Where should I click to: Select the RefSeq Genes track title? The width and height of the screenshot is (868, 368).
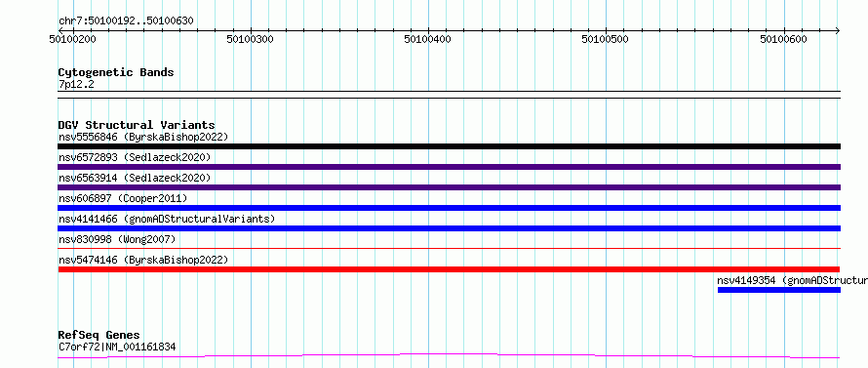click(99, 336)
